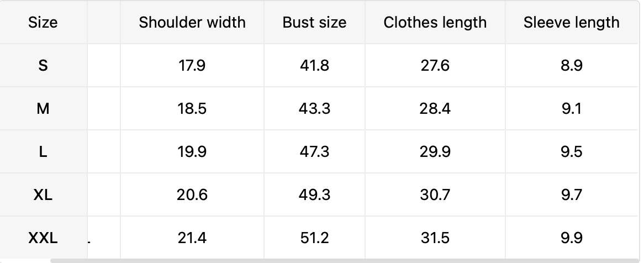Click bust size value 43.3 for size M
Viewport: 644px width, 263px height.
(314, 109)
